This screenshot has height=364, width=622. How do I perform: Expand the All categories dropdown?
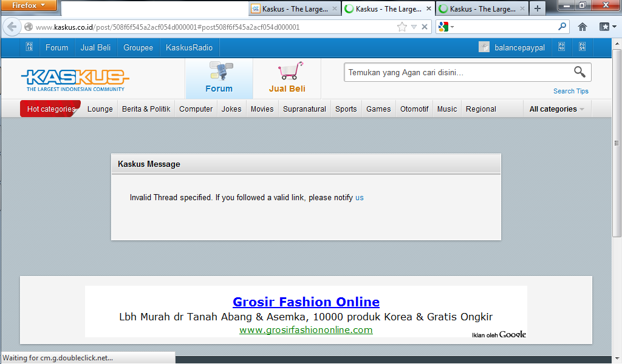click(556, 109)
